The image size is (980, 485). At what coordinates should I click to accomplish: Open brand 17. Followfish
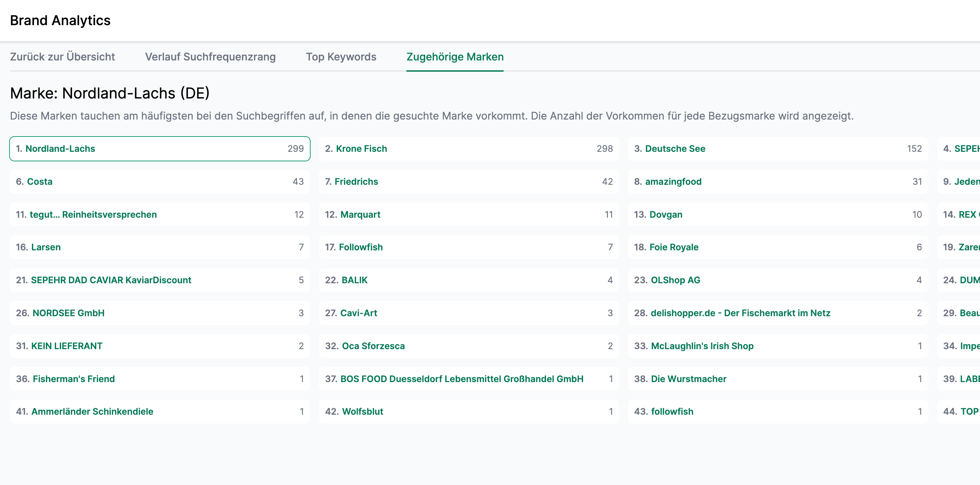(469, 247)
